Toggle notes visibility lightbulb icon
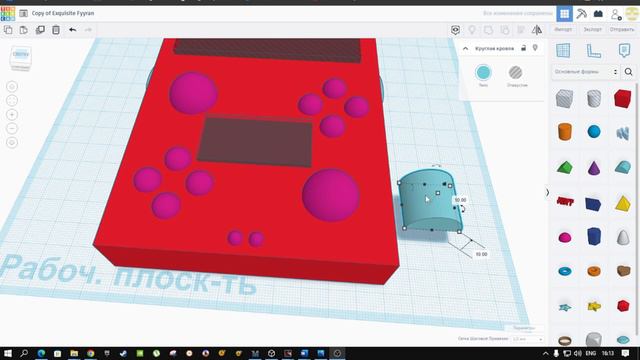 pos(472,30)
